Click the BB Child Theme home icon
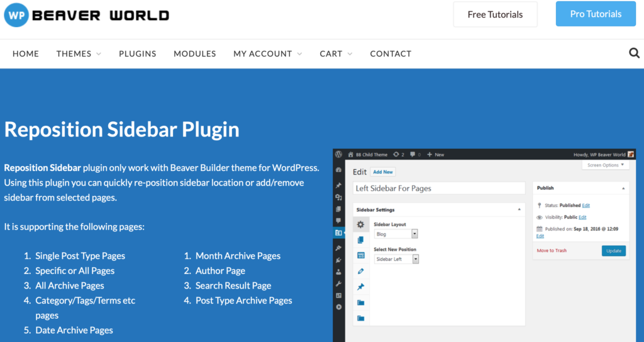The height and width of the screenshot is (342, 644). click(350, 155)
